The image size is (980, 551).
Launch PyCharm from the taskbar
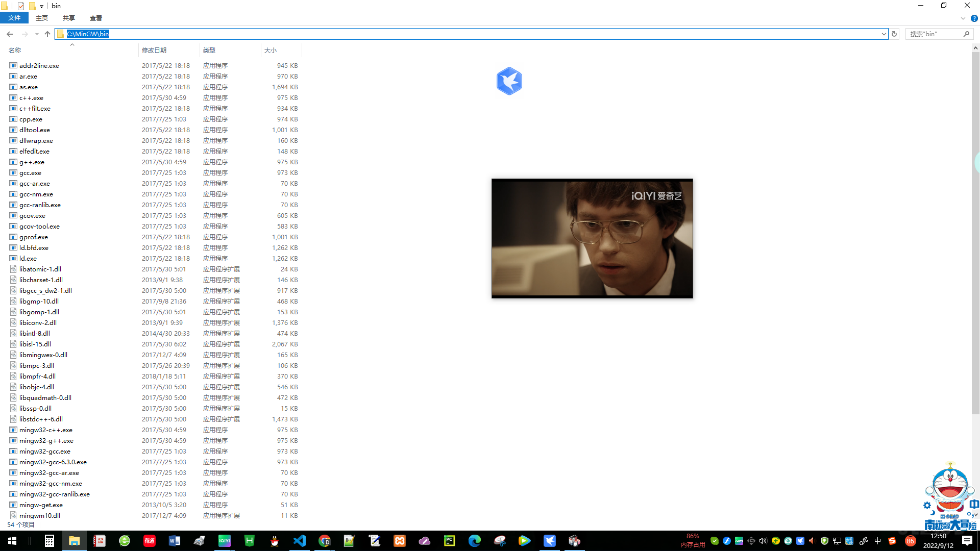(x=449, y=541)
